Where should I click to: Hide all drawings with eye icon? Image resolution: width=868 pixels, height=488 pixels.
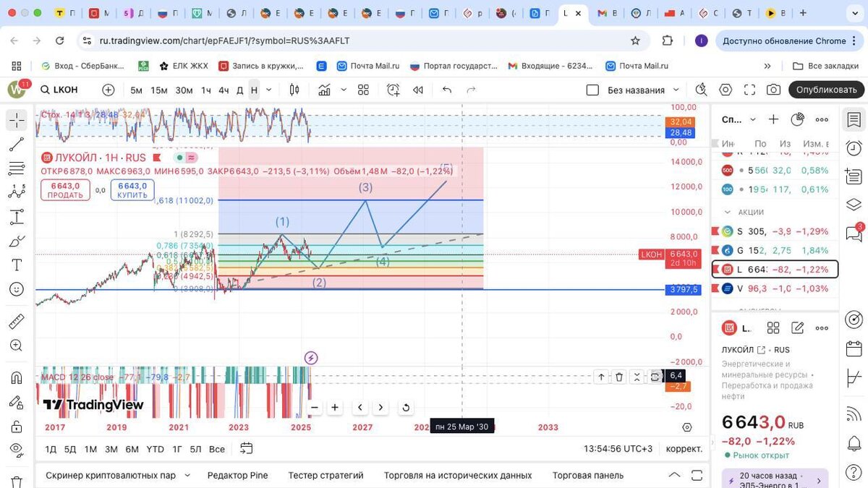(17, 451)
